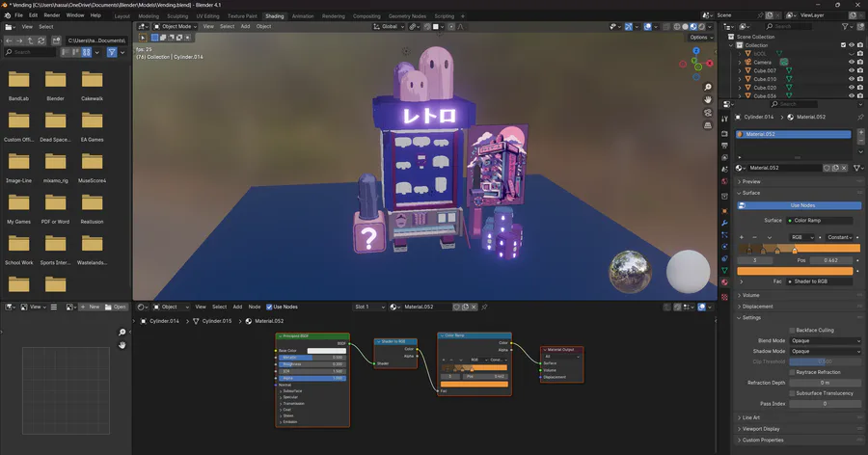Pin the node editor material with pin icon
This screenshot has height=455, width=868.
[484, 307]
